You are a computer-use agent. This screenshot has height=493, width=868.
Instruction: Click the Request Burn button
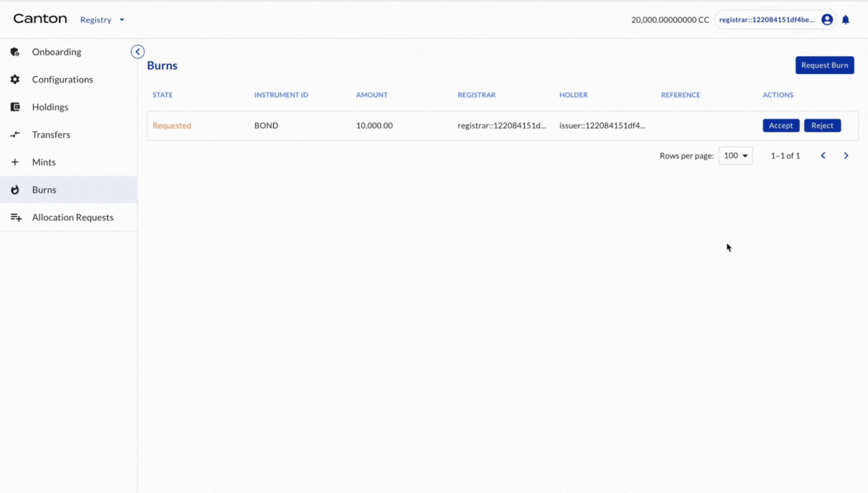[x=824, y=65]
